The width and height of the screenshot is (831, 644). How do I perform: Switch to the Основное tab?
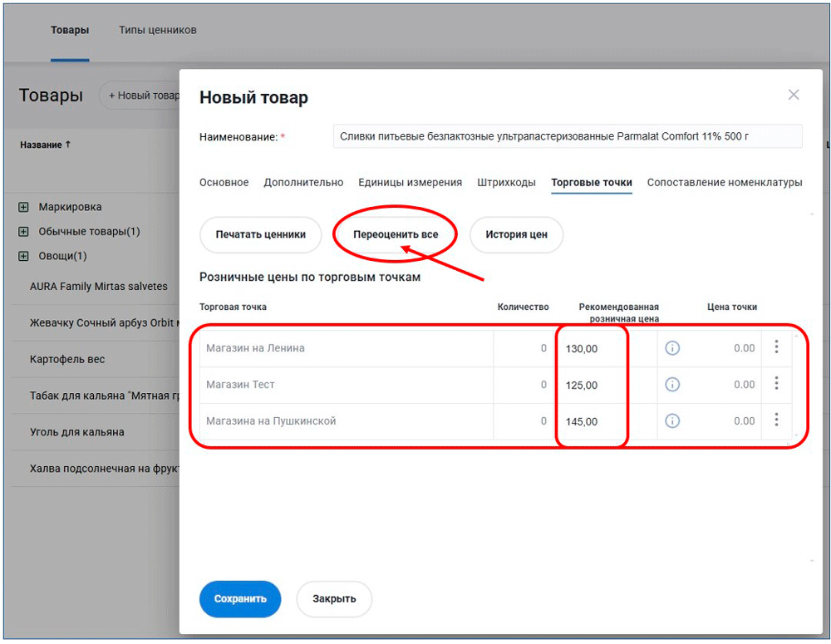click(224, 183)
